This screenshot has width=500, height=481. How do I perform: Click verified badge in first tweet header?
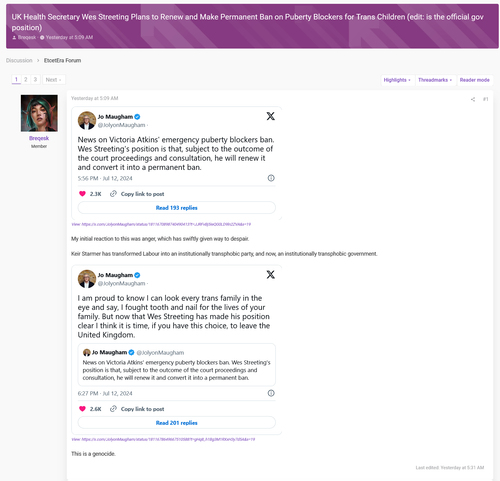(137, 117)
